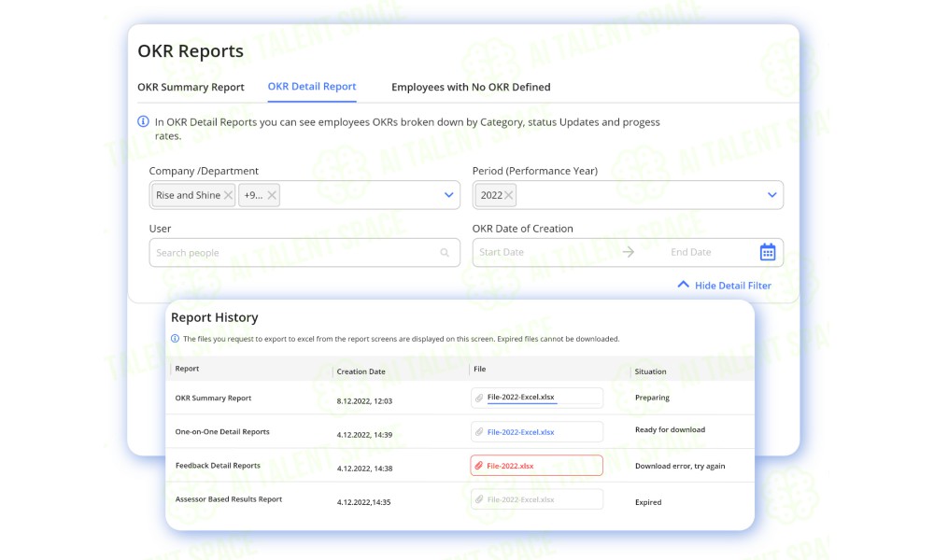
Task: Select Assessor Based Results Report row name
Action: pos(229,499)
